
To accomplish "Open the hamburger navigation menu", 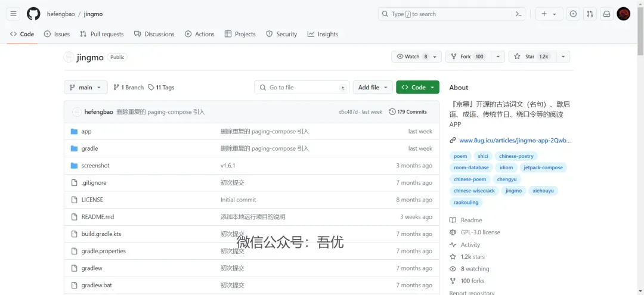I will (x=14, y=14).
